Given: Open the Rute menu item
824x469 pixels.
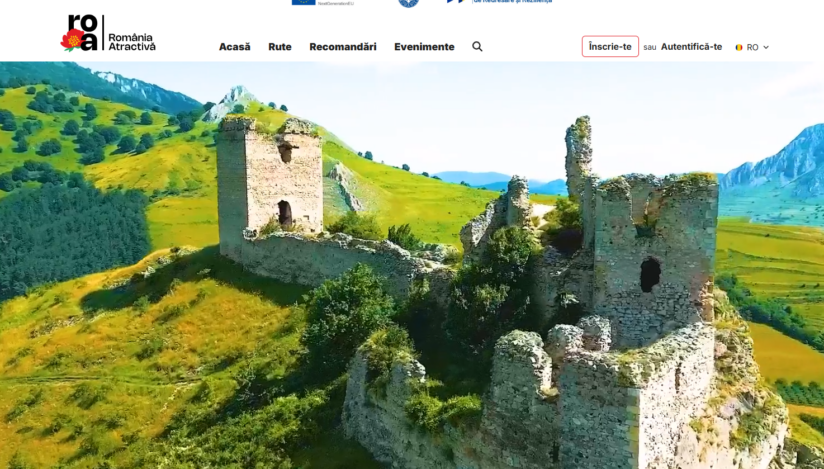Looking at the screenshot, I should pyautogui.click(x=280, y=47).
